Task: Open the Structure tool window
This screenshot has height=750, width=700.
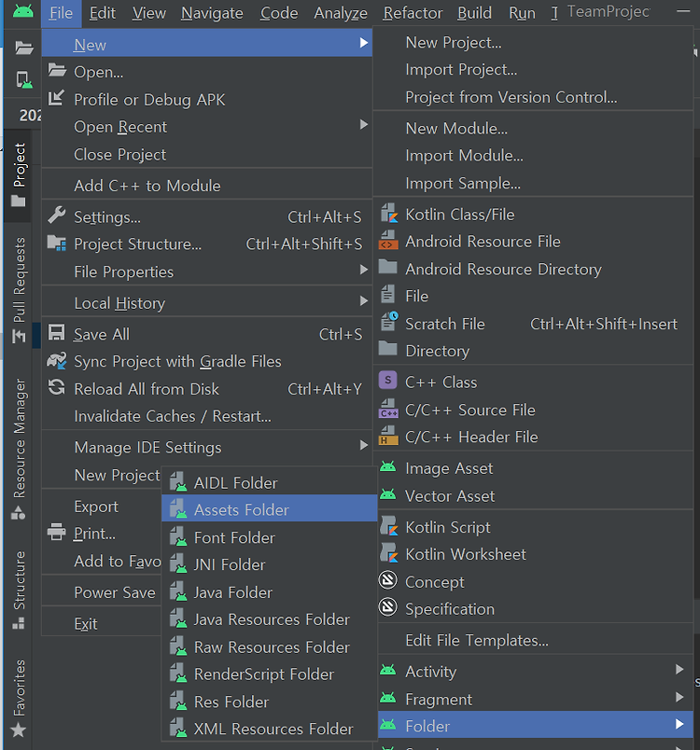Action: click(x=20, y=590)
